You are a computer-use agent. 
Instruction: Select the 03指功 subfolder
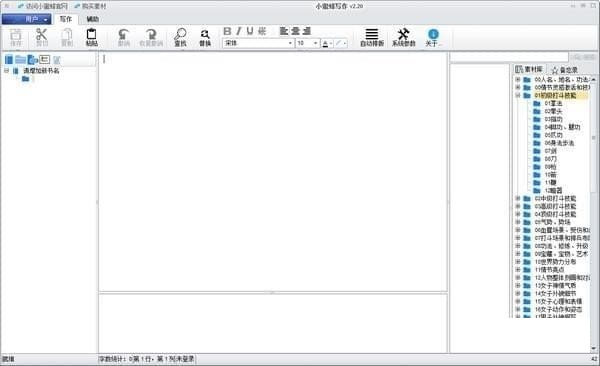coord(553,119)
